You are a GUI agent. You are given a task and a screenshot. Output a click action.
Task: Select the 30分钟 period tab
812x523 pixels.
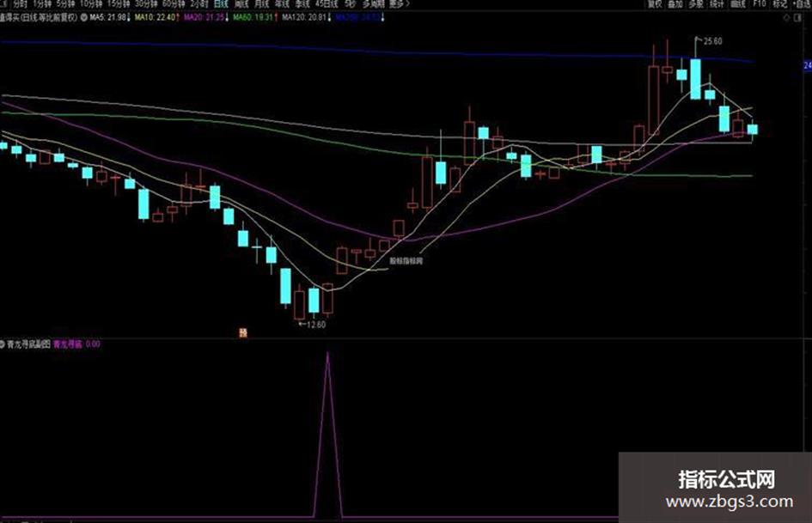coord(146,3)
